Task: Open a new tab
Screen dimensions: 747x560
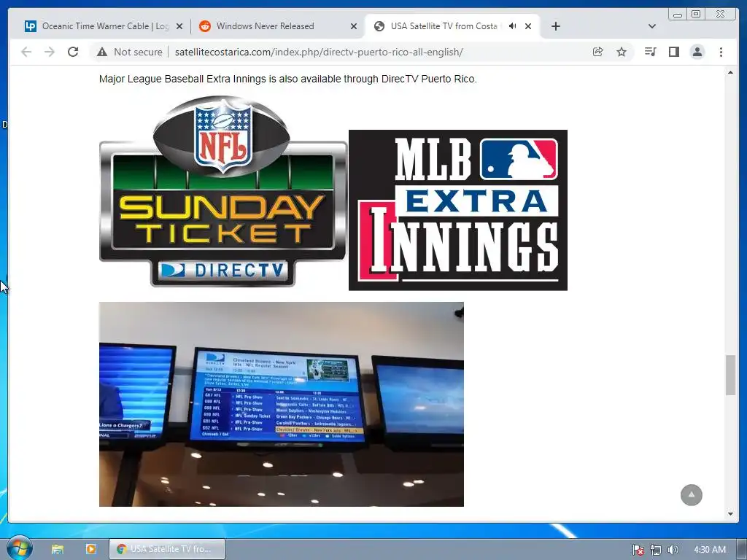Action: tap(555, 26)
